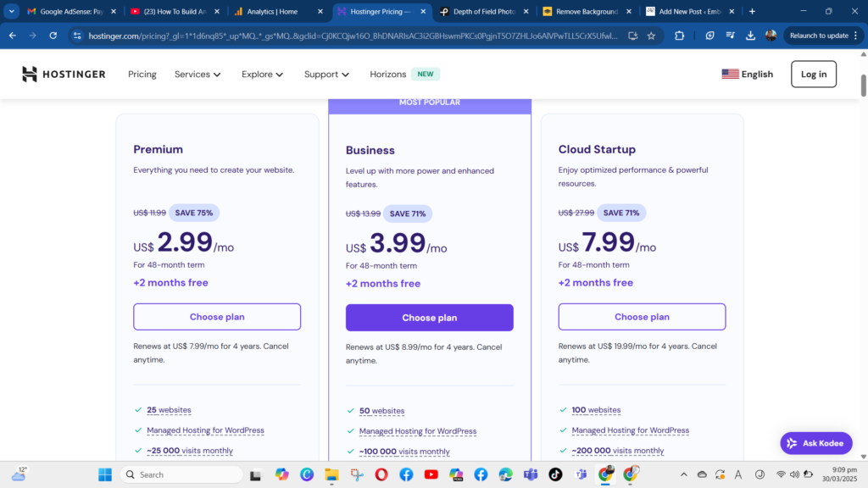868x488 pixels.
Task: Choose the Premium plan
Action: coord(217,317)
